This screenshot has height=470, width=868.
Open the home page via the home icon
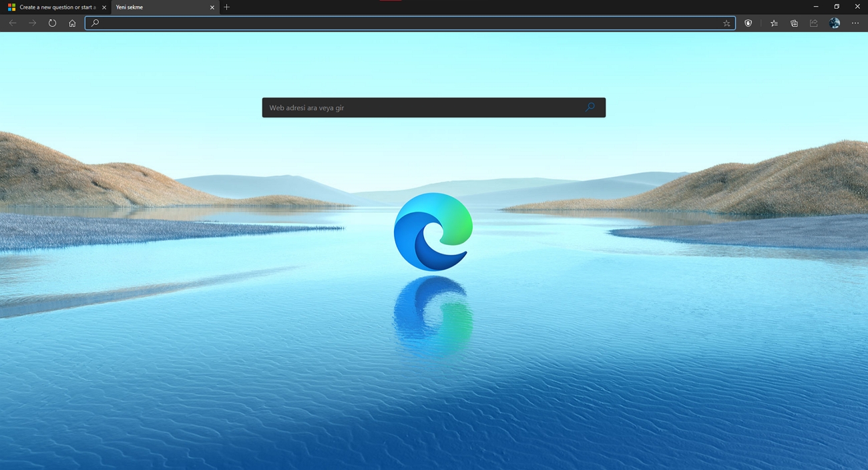(72, 23)
